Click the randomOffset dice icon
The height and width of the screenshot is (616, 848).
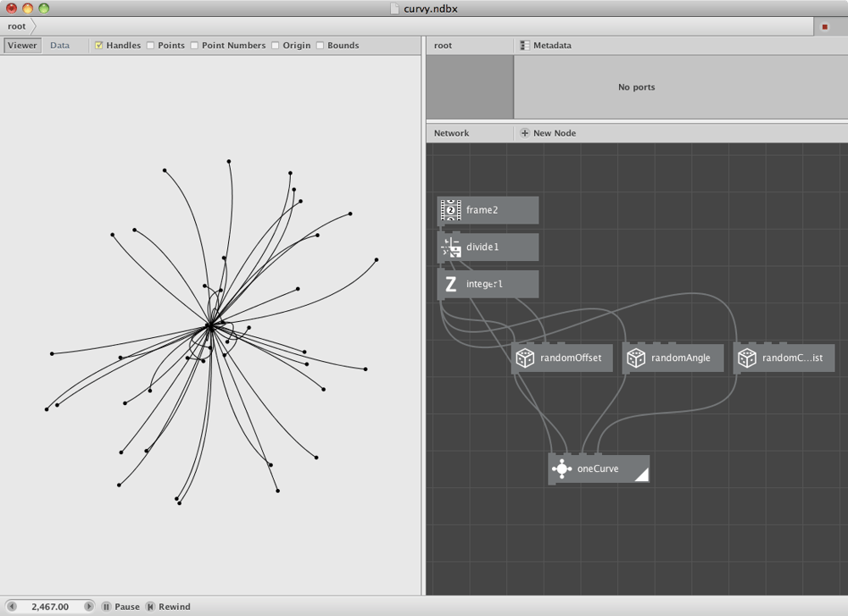(x=525, y=358)
